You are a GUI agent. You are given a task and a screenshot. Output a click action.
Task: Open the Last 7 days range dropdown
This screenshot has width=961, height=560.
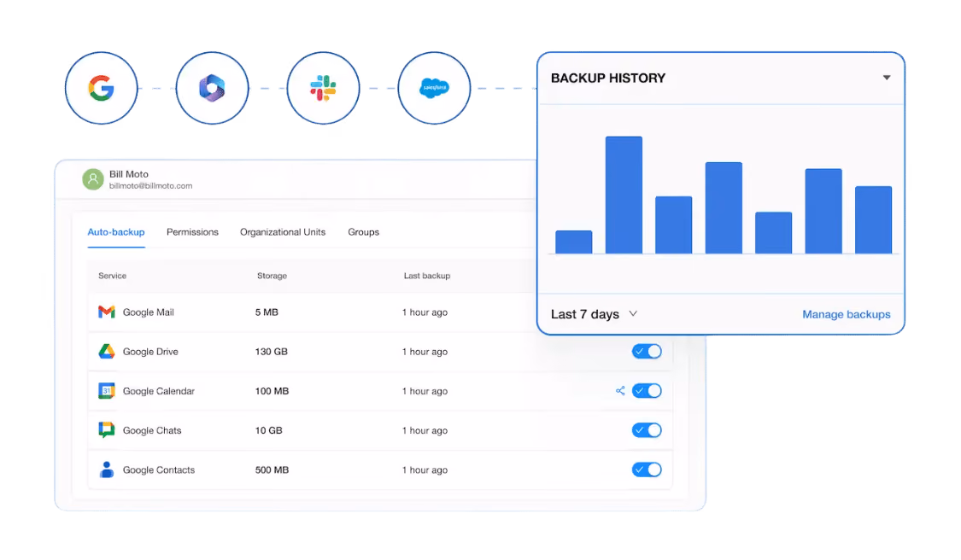(594, 314)
